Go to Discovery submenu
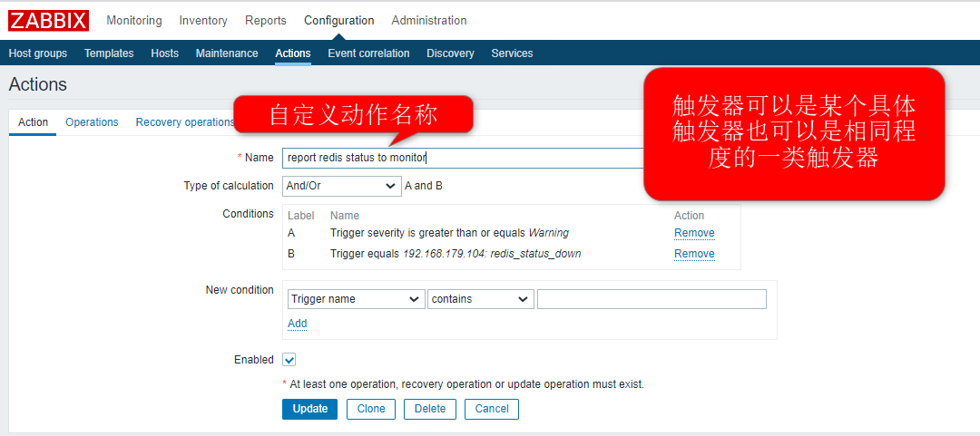The height and width of the screenshot is (436, 980). tap(450, 53)
